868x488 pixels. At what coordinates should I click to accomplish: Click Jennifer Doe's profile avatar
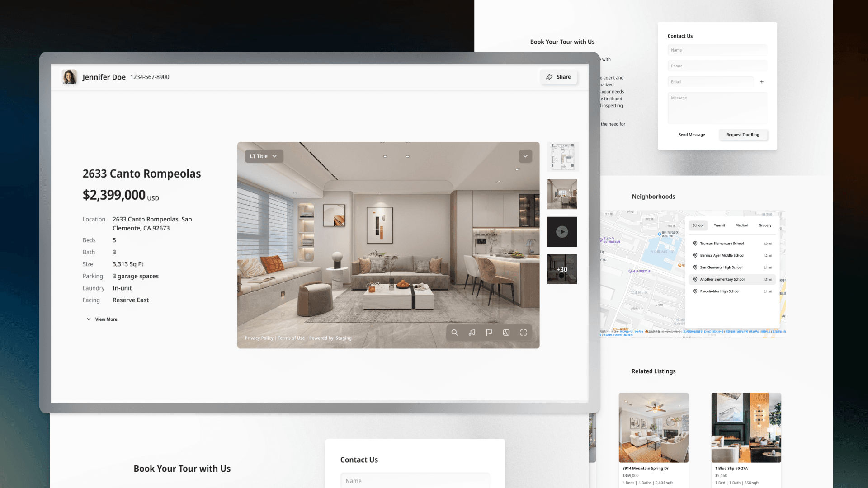click(69, 77)
